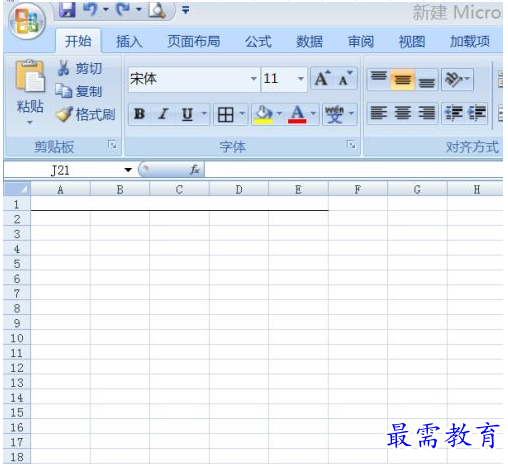
Task: Open print preview from the quick access toolbar
Action: click(x=157, y=10)
